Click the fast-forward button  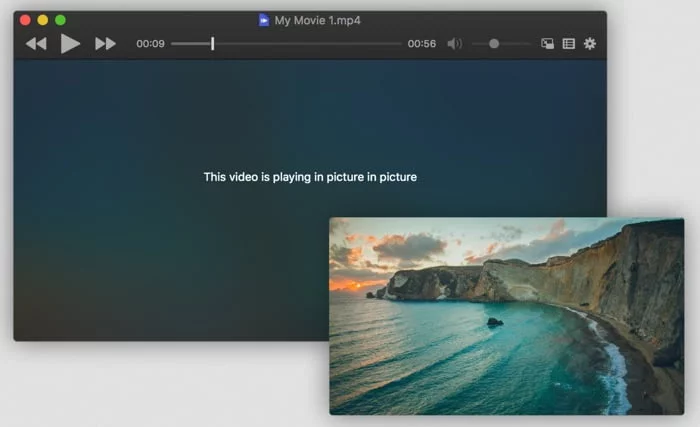click(x=105, y=44)
